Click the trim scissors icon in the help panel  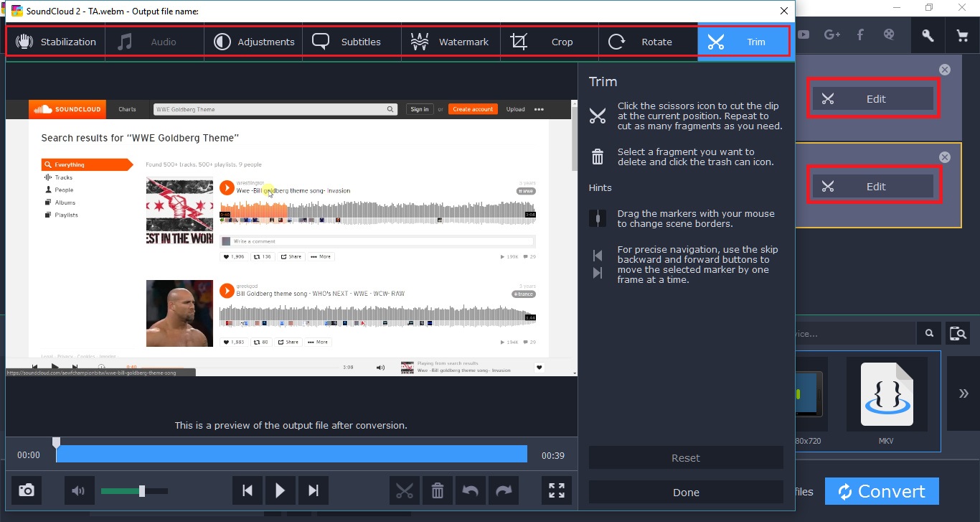pyautogui.click(x=598, y=116)
